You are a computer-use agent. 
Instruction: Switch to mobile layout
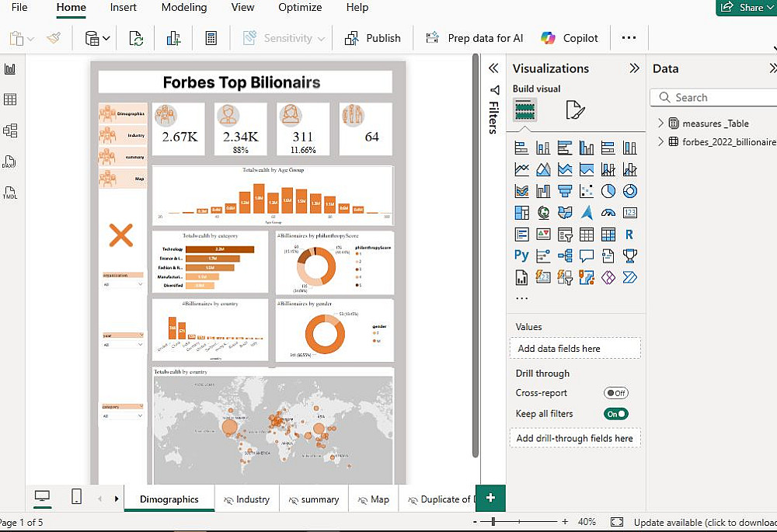(76, 496)
